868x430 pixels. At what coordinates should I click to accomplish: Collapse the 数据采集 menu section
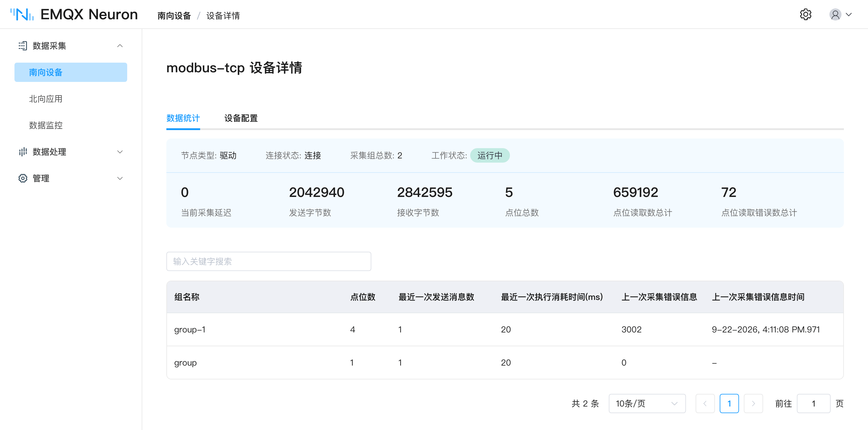[x=120, y=46]
